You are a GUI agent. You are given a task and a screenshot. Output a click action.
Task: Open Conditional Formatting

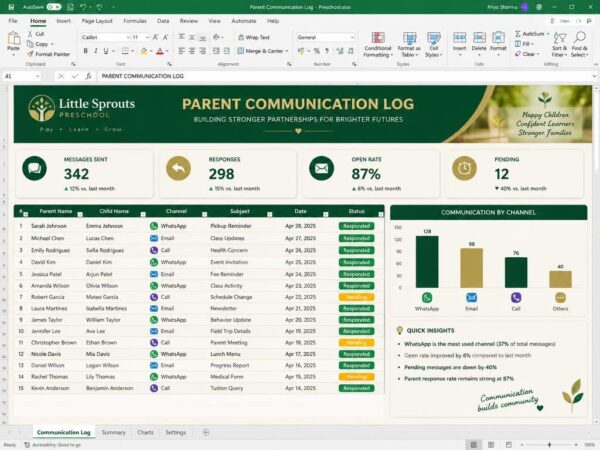point(378,45)
